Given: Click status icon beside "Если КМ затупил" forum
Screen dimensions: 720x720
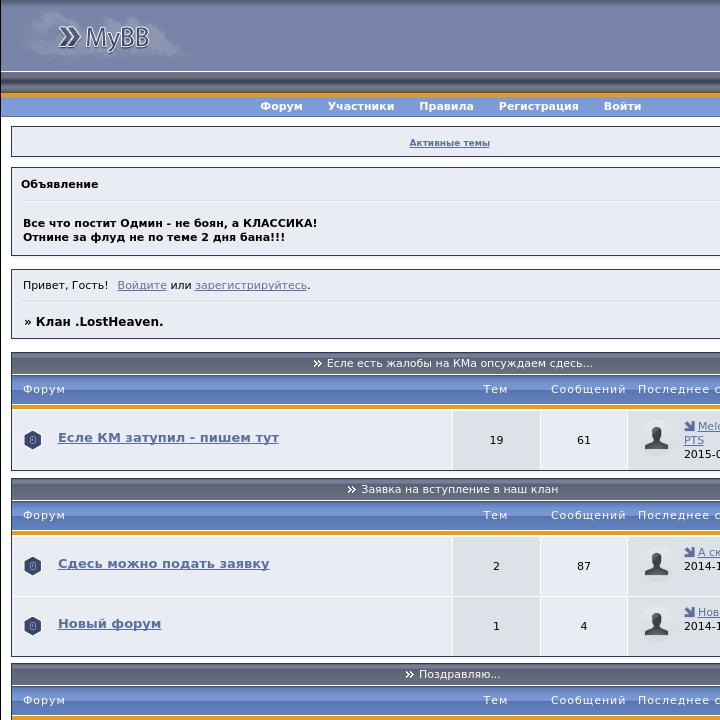Looking at the screenshot, I should click(x=33, y=440).
